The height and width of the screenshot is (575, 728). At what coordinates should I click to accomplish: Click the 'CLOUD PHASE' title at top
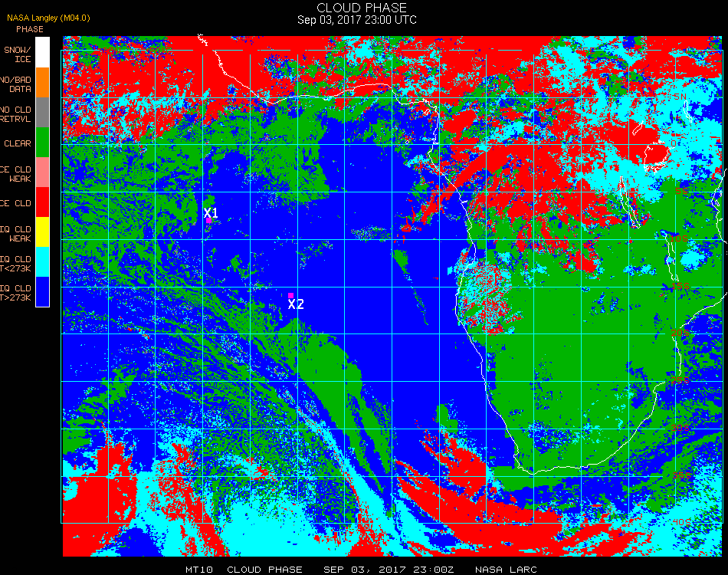(362, 8)
